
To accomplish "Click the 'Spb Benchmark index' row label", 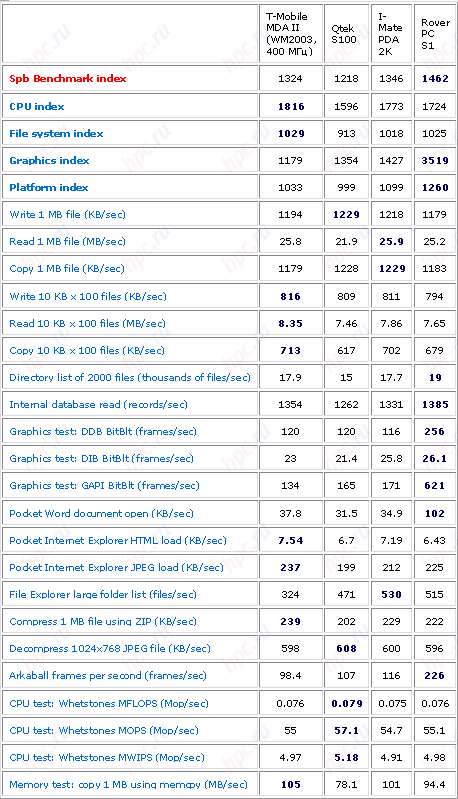I will click(x=68, y=79).
